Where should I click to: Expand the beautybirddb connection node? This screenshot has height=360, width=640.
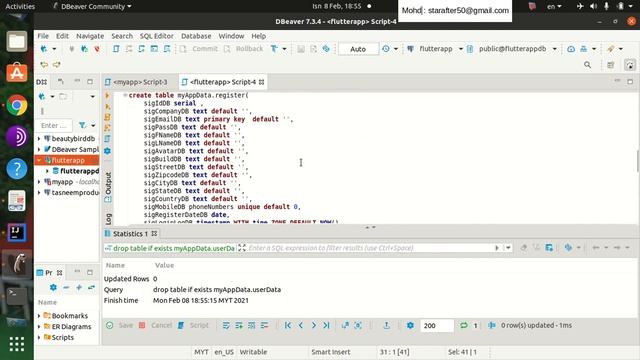(39, 139)
